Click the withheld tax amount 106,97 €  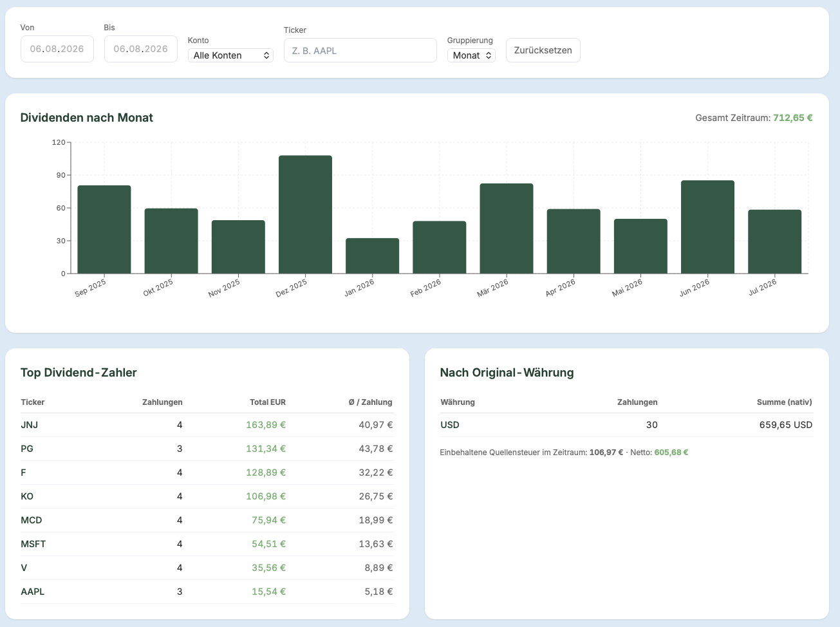tap(606, 453)
